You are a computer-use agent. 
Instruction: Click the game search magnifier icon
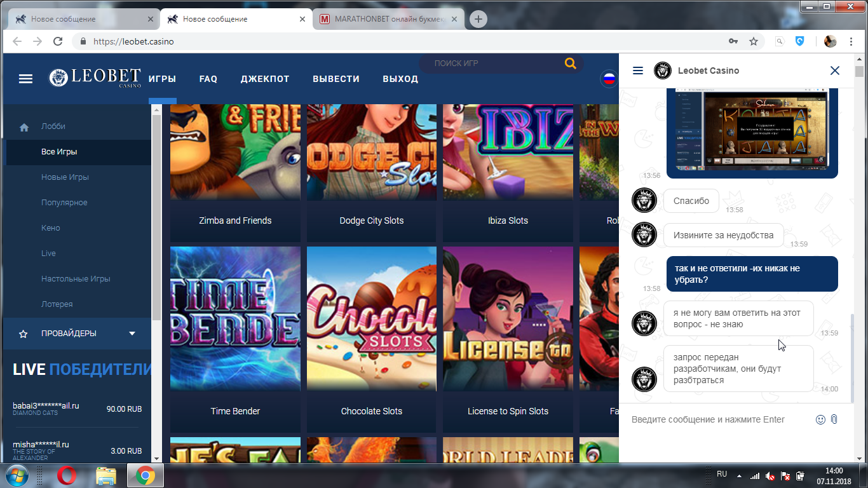(570, 64)
